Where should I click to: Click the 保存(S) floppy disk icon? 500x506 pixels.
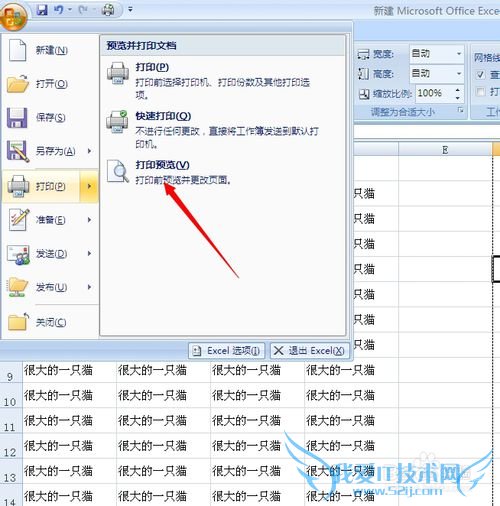[17, 118]
